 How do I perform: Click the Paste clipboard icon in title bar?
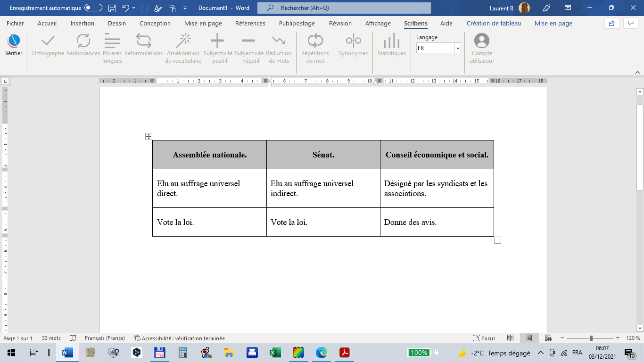point(172,8)
